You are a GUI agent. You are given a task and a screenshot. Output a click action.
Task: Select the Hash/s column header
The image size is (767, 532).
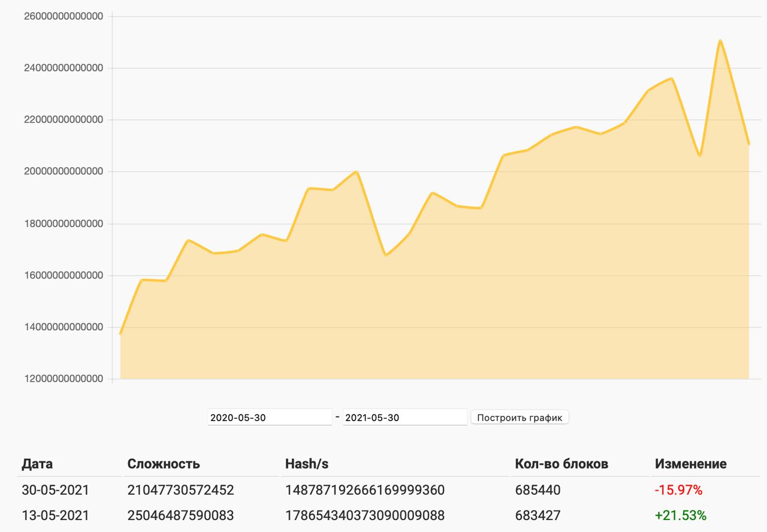pyautogui.click(x=307, y=464)
